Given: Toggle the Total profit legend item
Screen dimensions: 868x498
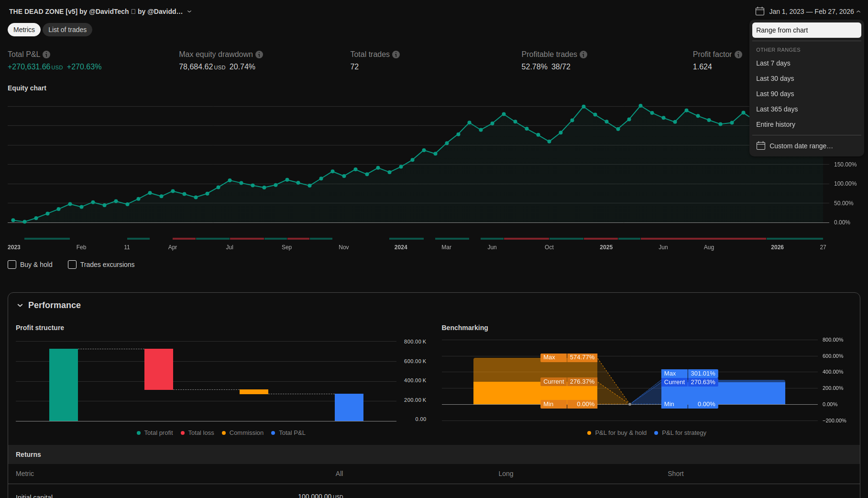Looking at the screenshot, I should pos(154,433).
